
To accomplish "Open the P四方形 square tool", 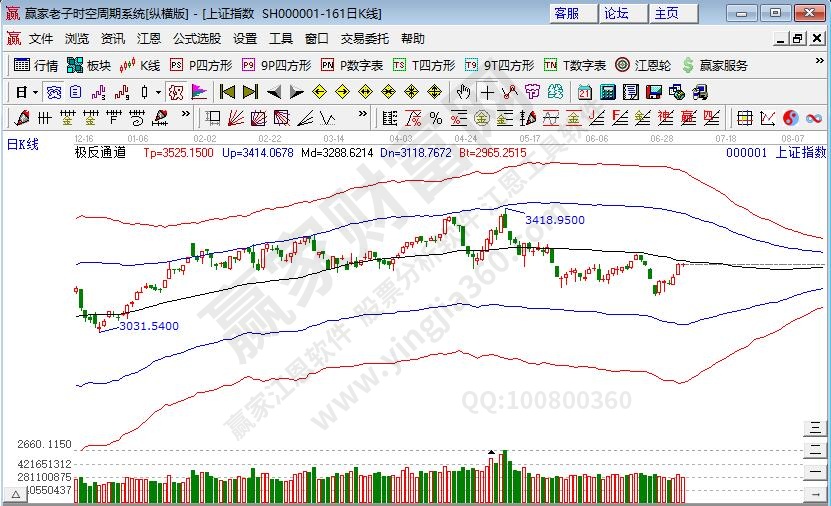I will click(x=200, y=65).
